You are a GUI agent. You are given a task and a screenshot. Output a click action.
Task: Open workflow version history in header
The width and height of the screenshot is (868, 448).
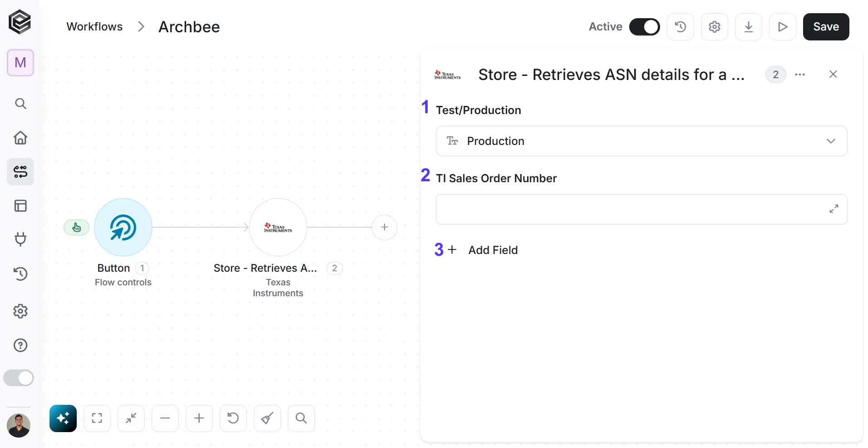[681, 27]
